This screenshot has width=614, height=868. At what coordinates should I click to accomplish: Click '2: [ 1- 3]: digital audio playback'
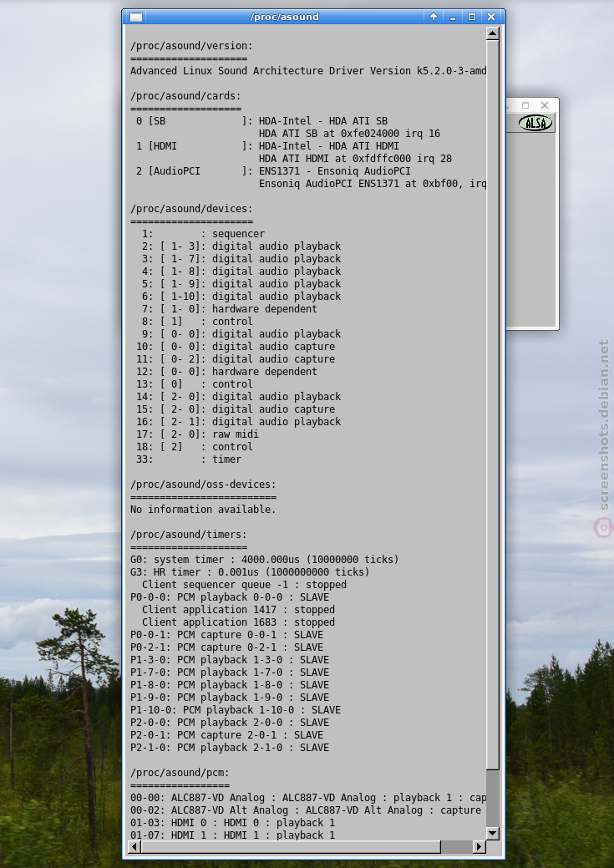241,246
